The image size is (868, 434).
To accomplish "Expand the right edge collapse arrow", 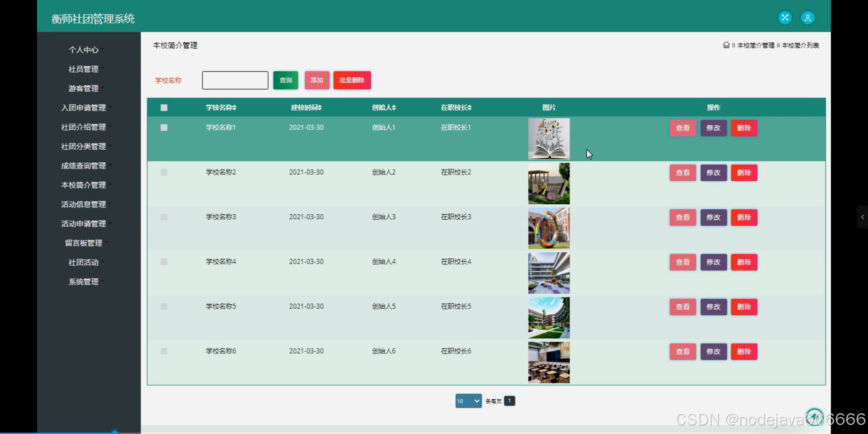I will pyautogui.click(x=863, y=217).
